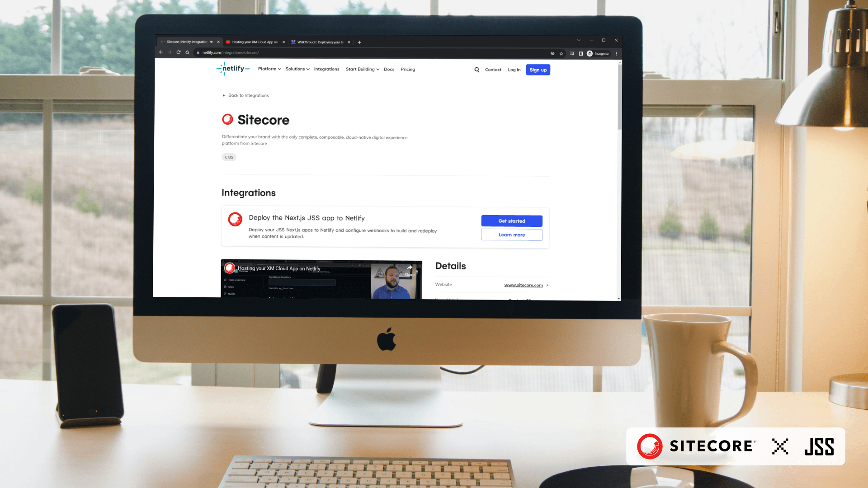The image size is (868, 488).
Task: Expand the Start Building dropdown menu
Action: tap(363, 69)
